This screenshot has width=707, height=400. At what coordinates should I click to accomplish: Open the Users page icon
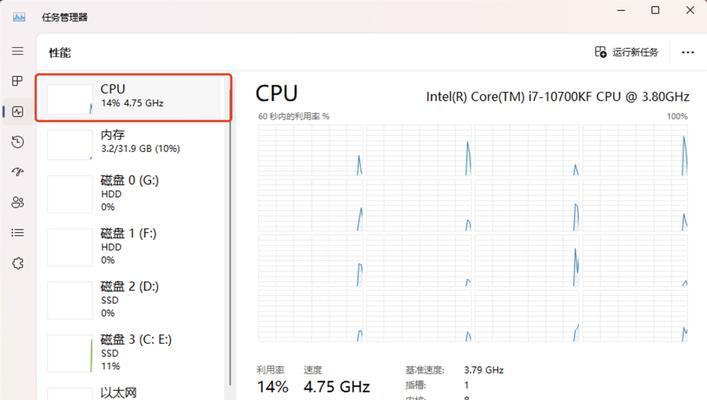click(18, 202)
